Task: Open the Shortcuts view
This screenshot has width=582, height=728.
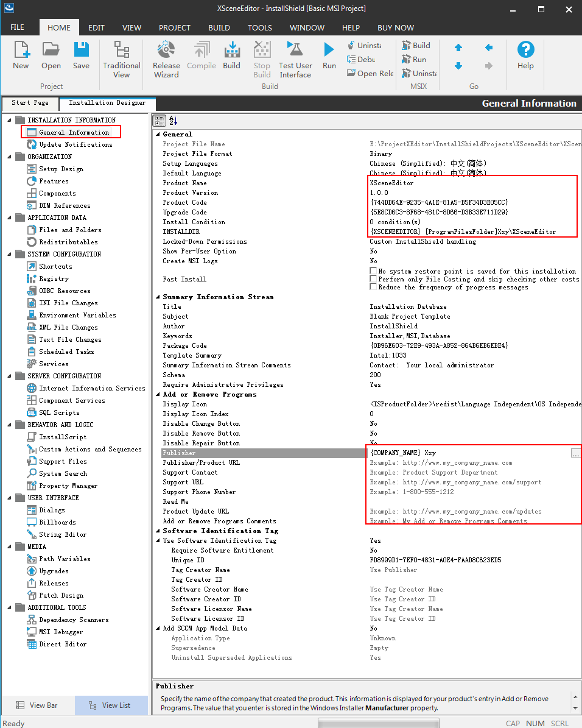Action: point(55,266)
